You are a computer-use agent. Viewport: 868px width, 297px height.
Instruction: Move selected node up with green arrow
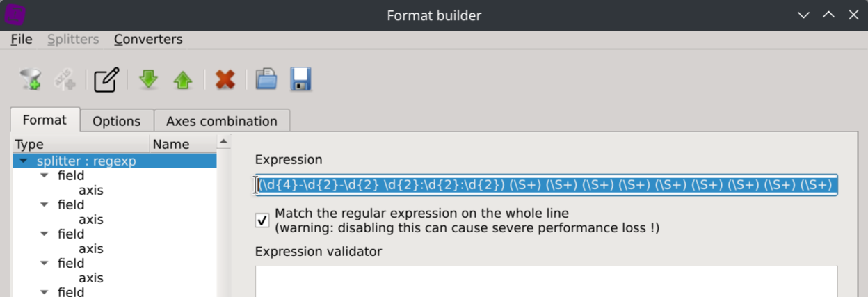click(182, 79)
